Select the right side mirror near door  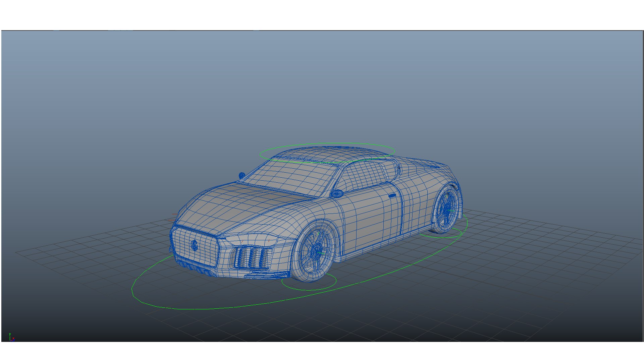[x=337, y=194]
